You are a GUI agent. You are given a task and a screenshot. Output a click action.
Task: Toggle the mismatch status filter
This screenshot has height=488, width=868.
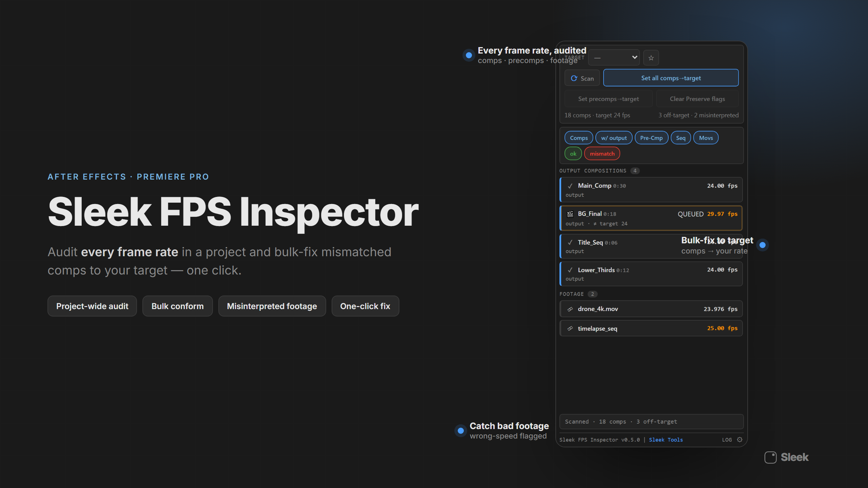point(602,154)
